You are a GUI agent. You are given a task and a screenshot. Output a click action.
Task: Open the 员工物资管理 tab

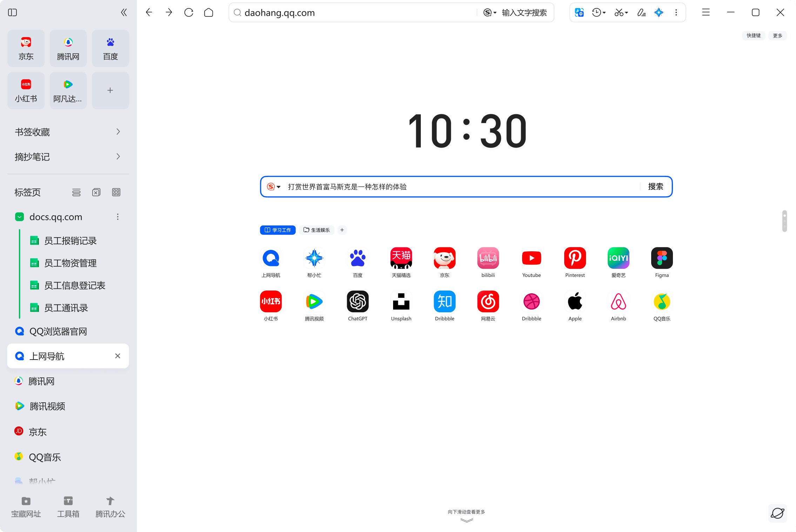pos(70,263)
